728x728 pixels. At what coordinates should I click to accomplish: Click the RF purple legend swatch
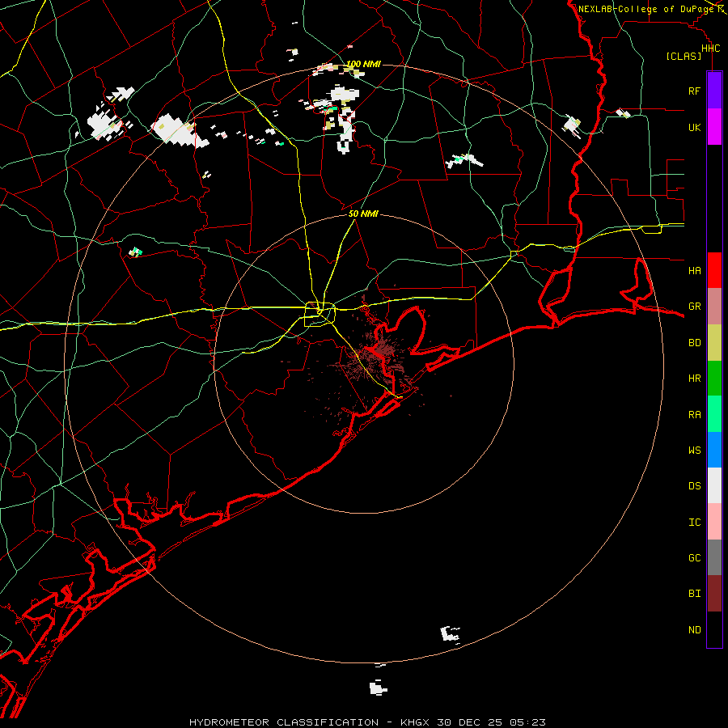[x=714, y=90]
